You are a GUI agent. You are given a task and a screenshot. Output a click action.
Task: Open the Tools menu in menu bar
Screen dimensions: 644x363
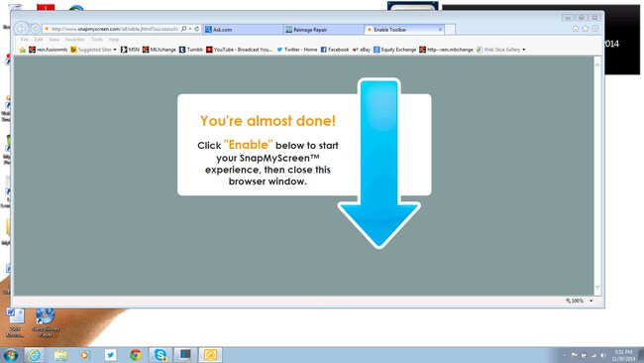[x=97, y=40]
